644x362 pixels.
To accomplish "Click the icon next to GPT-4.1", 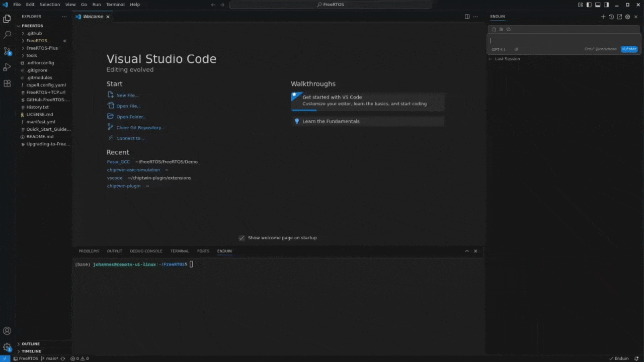I will tap(516, 49).
